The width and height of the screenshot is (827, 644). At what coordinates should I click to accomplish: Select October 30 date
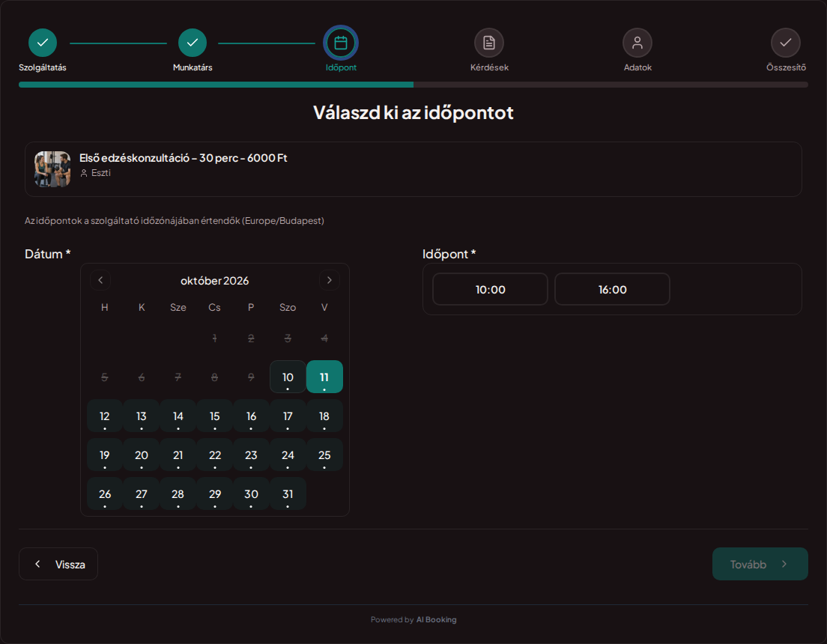tap(251, 493)
